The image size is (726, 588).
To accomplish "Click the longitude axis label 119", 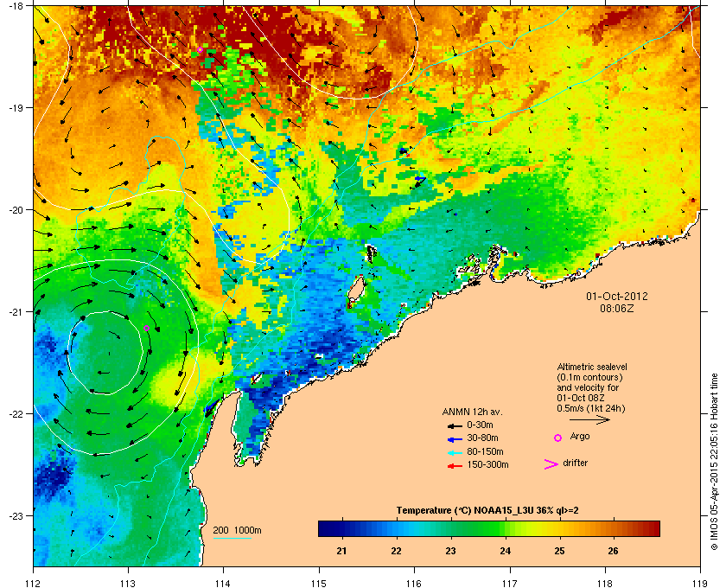I will tap(699, 583).
